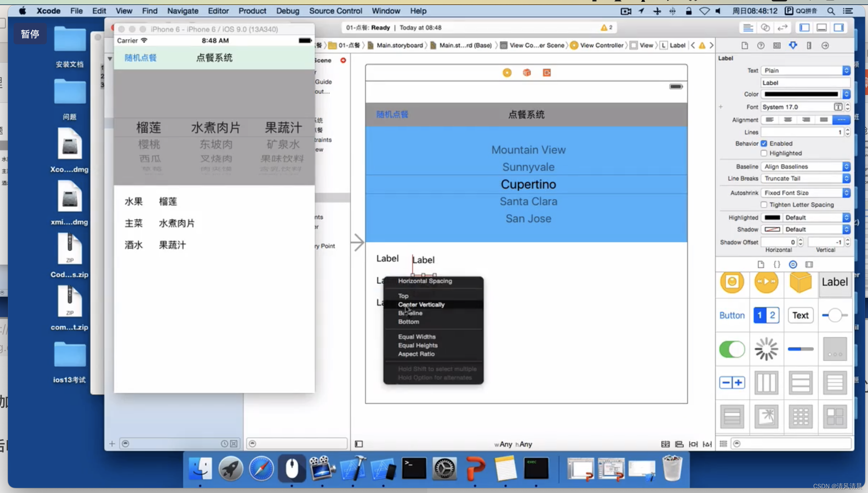Open the File inspector tab

point(744,45)
